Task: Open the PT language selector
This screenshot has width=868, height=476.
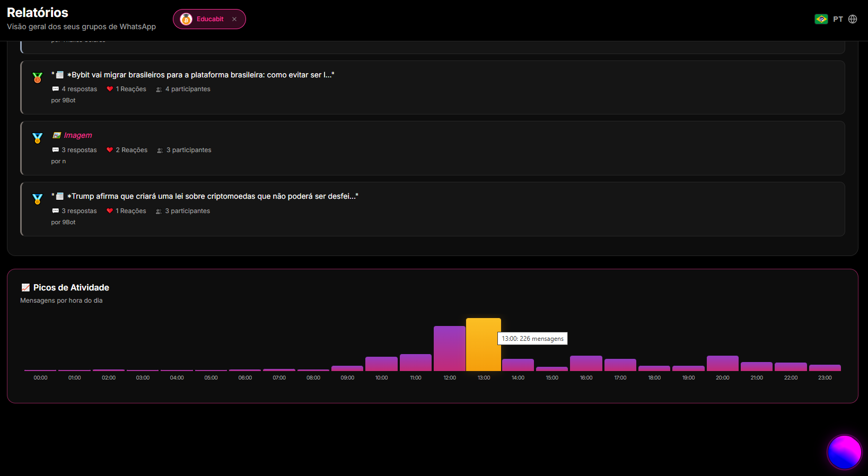Action: (x=838, y=19)
